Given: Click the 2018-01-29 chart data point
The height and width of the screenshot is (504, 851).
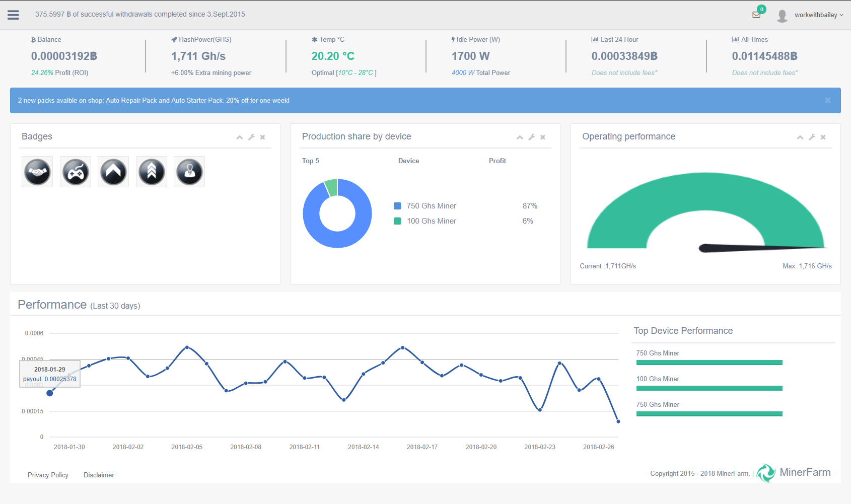Looking at the screenshot, I should pyautogui.click(x=49, y=393).
